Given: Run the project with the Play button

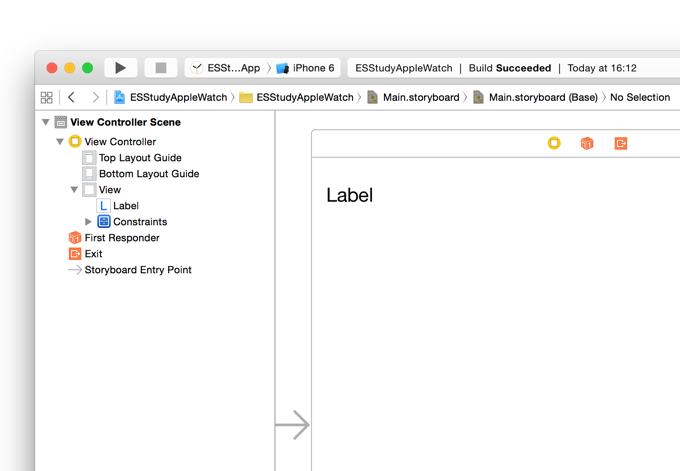Looking at the screenshot, I should (120, 68).
